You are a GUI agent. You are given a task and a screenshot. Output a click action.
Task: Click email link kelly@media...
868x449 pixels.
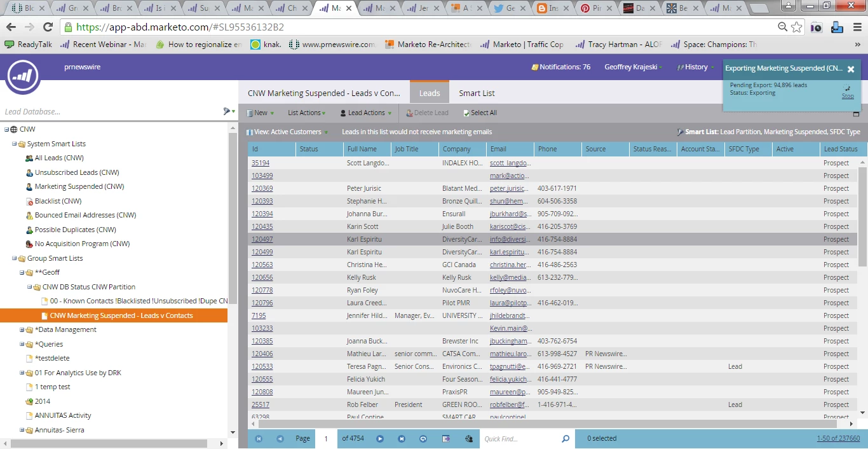(x=510, y=277)
